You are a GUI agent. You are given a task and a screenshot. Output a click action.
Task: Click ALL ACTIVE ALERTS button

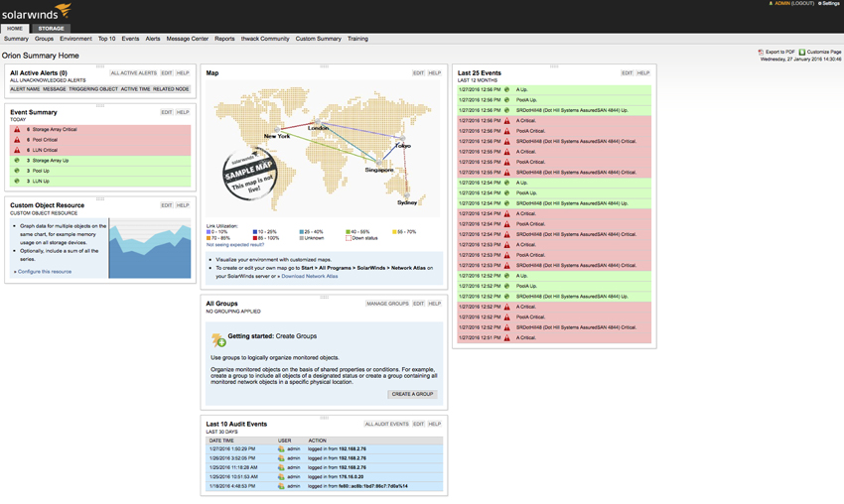(x=133, y=73)
